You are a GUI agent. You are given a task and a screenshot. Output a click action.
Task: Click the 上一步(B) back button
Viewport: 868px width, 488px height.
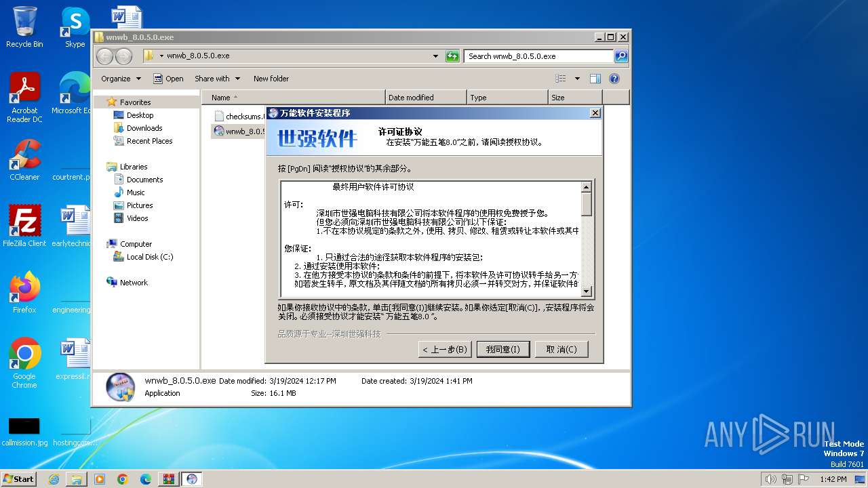[445, 349]
